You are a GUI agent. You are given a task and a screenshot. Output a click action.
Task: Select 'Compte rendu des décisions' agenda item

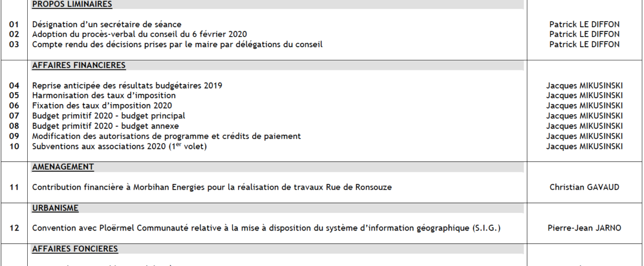[177, 44]
